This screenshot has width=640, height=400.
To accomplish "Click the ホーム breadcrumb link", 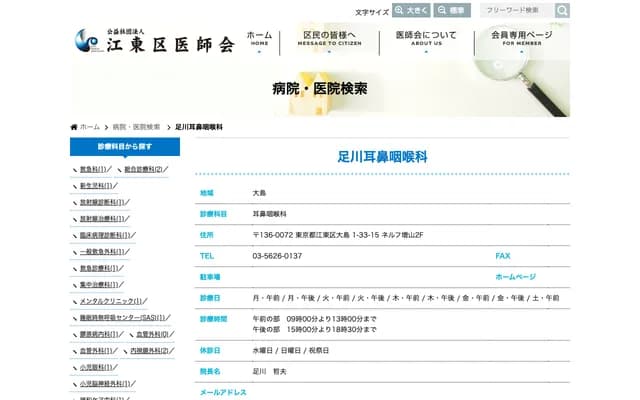I will click(90, 127).
